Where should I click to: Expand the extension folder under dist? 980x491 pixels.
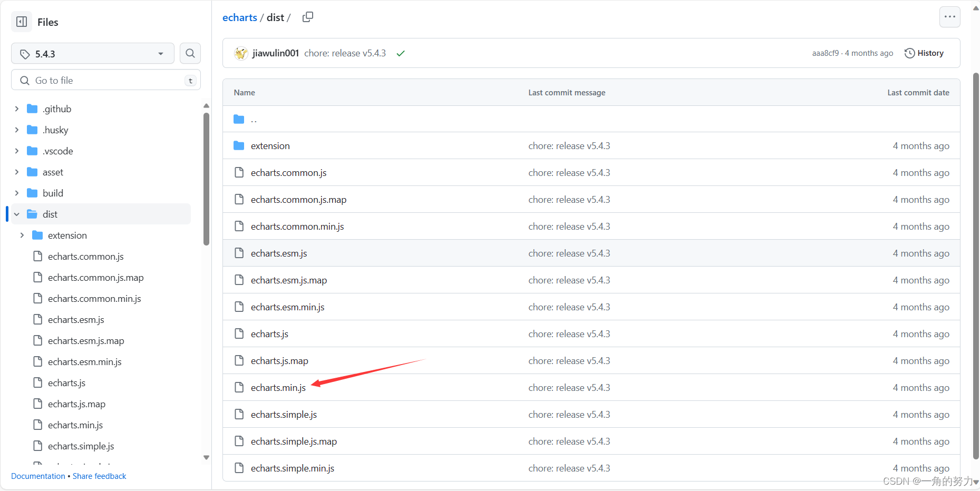click(x=22, y=235)
